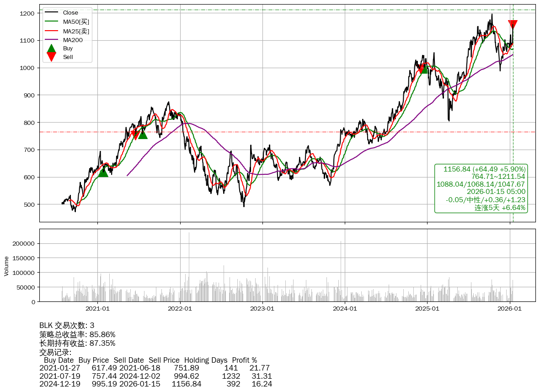Click the sell marker at January 2026

coord(513,24)
